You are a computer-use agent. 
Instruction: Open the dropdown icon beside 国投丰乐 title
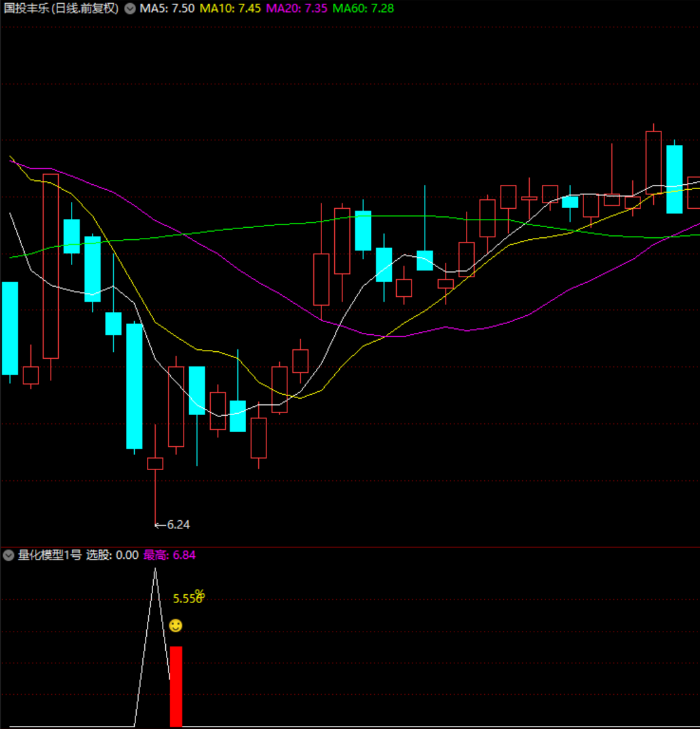pos(130,9)
